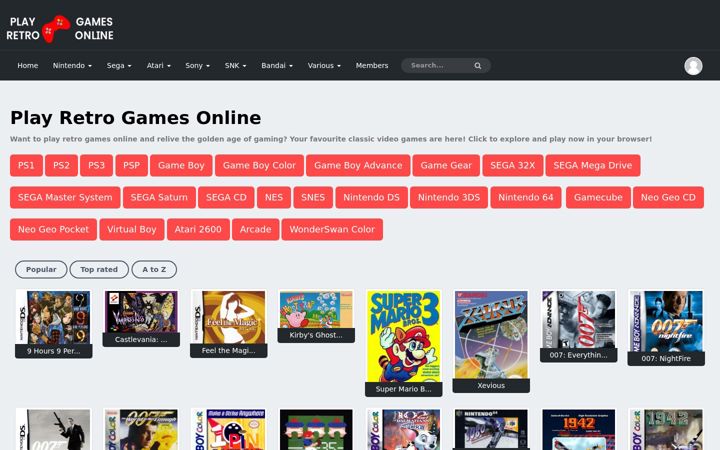Select the PSP platform button
This screenshot has width=720, height=450.
(131, 165)
